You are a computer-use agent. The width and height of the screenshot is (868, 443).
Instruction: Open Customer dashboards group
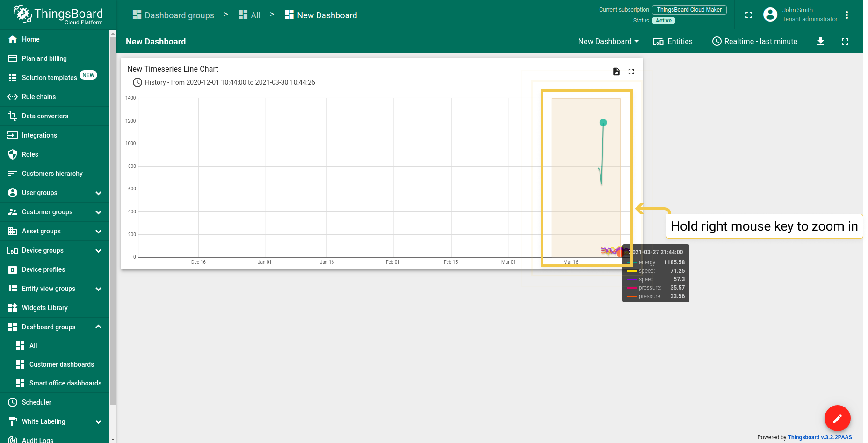pyautogui.click(x=55, y=364)
